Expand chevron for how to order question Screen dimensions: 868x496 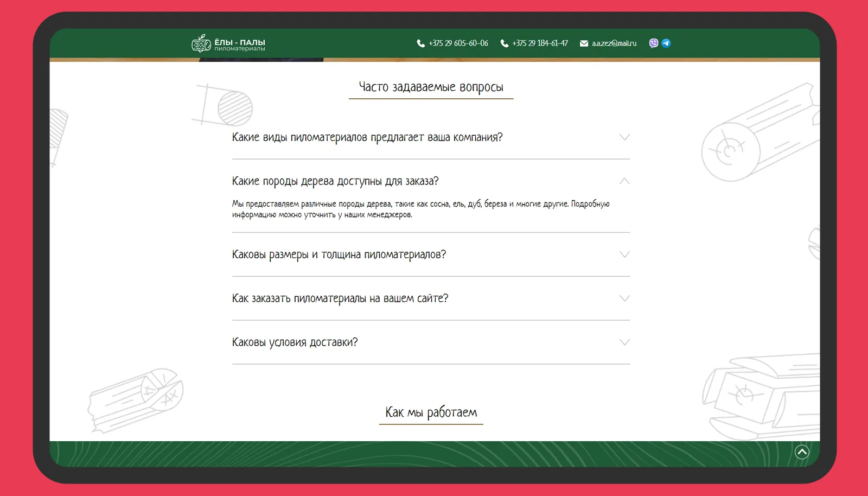coord(624,298)
